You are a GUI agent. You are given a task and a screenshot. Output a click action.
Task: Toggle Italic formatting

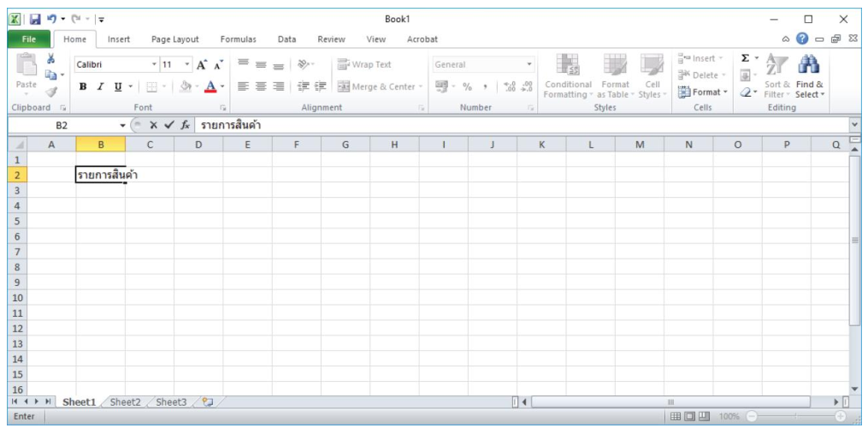click(100, 86)
